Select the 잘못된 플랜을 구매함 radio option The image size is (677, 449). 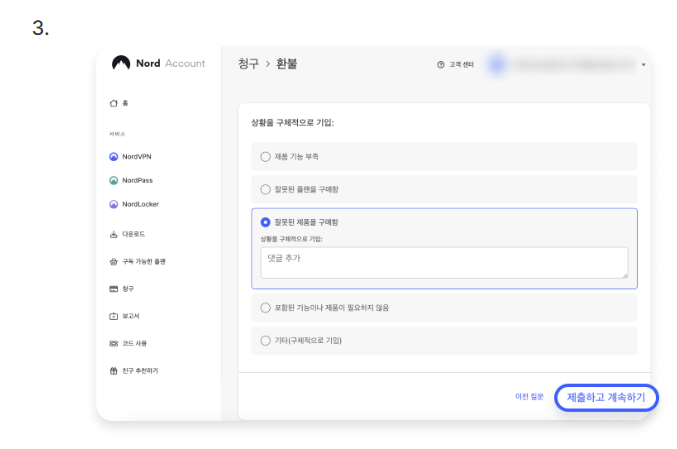click(266, 189)
